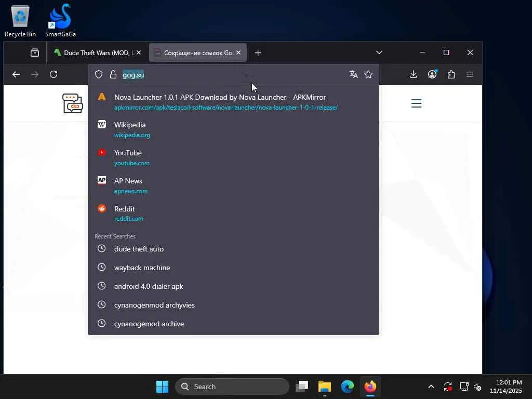Click the AP News favicon
Image resolution: width=532 pixels, height=399 pixels.
[102, 180]
